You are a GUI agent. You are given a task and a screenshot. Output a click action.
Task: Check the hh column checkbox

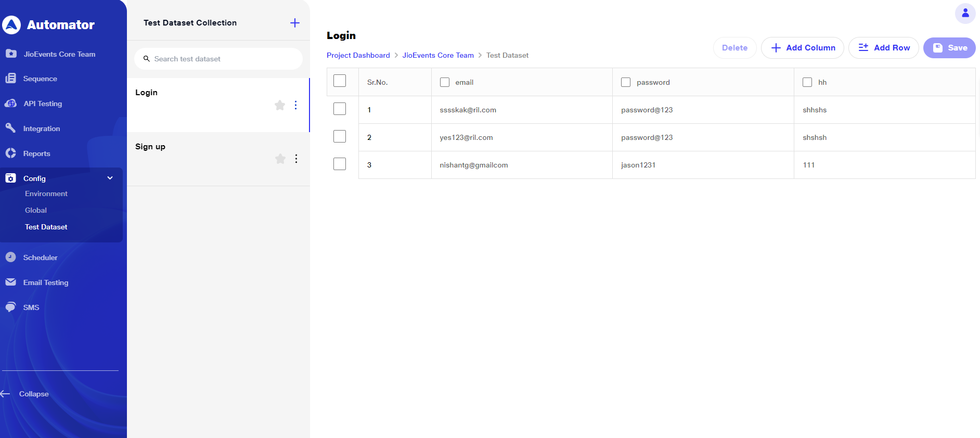click(x=807, y=82)
